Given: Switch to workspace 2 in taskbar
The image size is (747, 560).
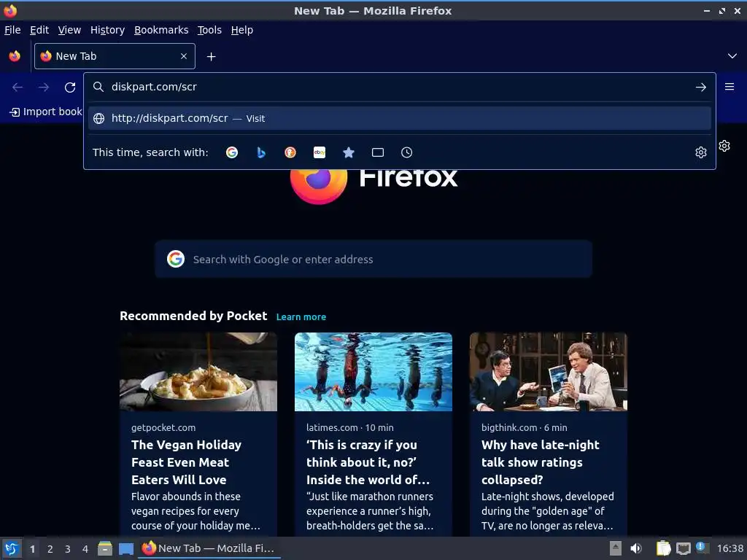Looking at the screenshot, I should [50, 549].
